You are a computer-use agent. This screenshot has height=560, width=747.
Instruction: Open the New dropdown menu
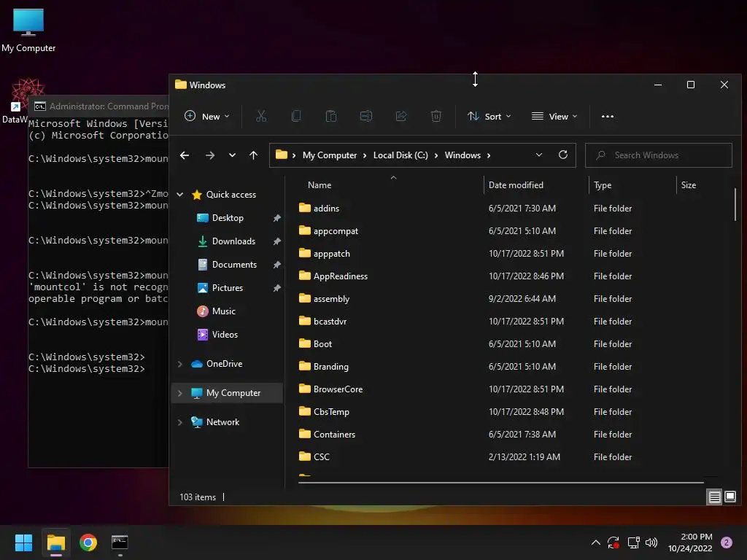tap(207, 116)
